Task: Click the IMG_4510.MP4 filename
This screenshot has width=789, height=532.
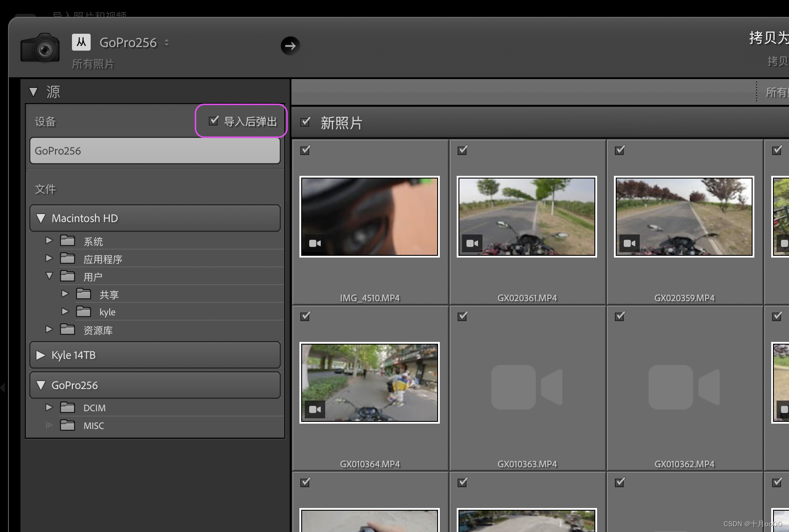Action: coord(370,298)
